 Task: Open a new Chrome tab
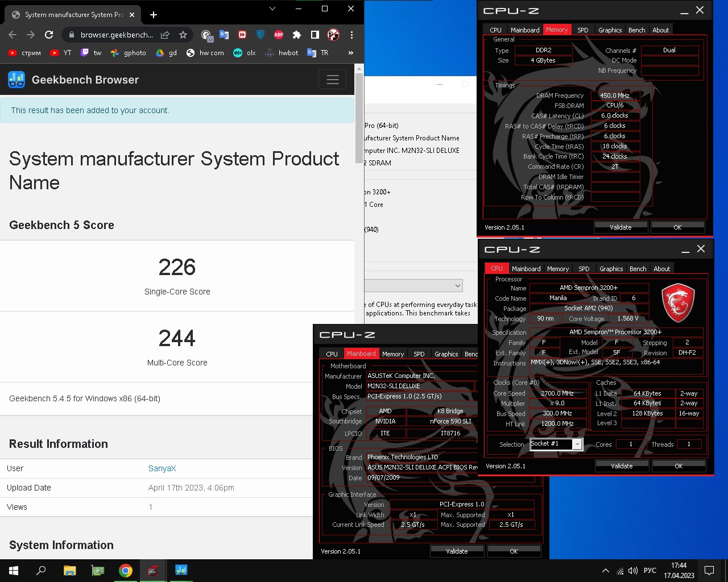154,15
